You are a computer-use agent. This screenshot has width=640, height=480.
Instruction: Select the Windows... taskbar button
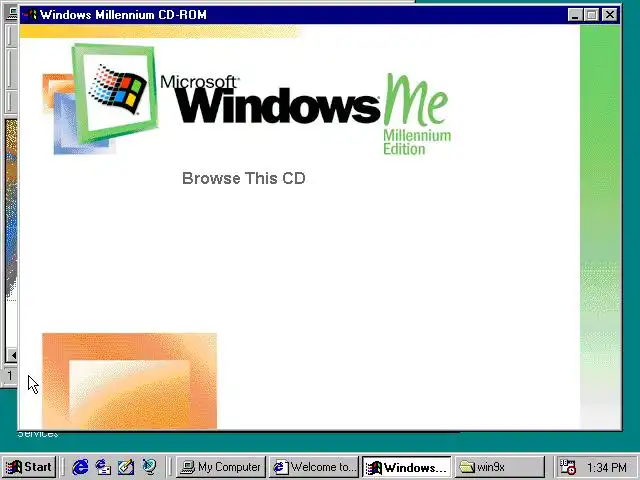pos(407,467)
